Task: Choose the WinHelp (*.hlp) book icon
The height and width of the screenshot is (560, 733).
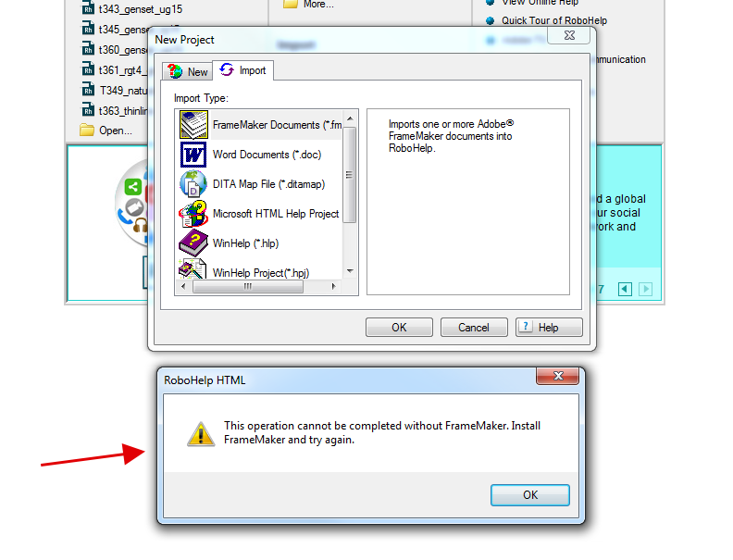Action: pos(193,243)
